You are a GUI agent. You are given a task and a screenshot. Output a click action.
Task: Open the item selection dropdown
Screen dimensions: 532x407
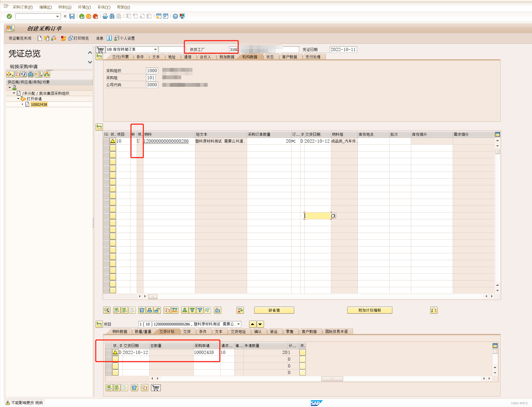click(x=239, y=324)
